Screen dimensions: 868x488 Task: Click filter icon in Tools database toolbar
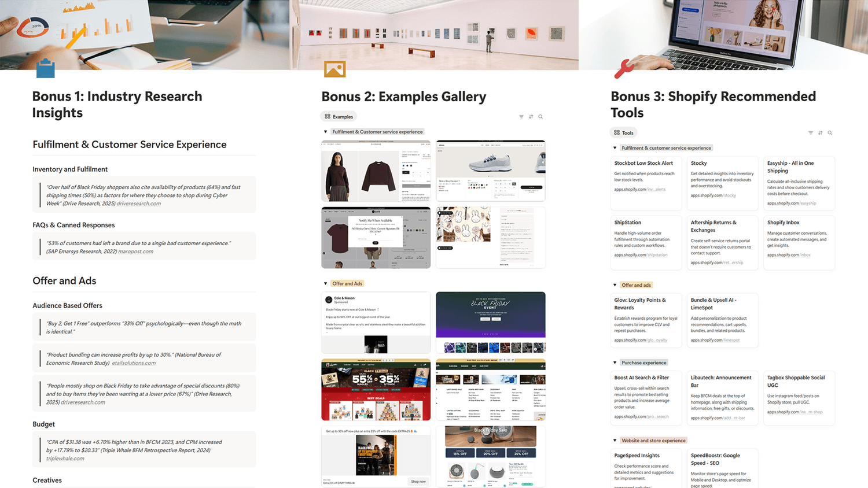(811, 133)
